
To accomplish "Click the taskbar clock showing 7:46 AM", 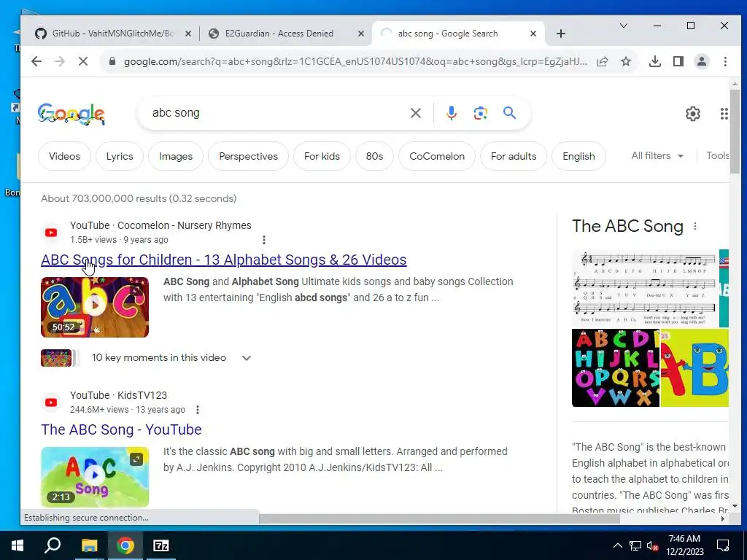I will click(684, 545).
